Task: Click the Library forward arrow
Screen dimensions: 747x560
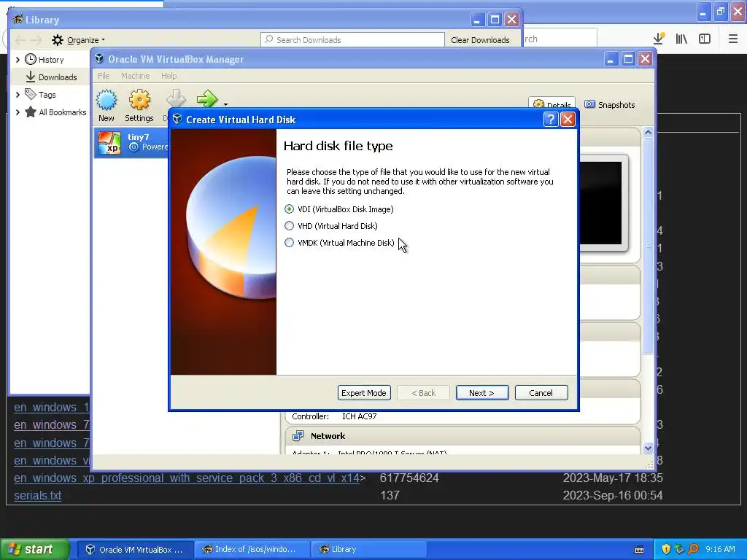Action: (36, 40)
